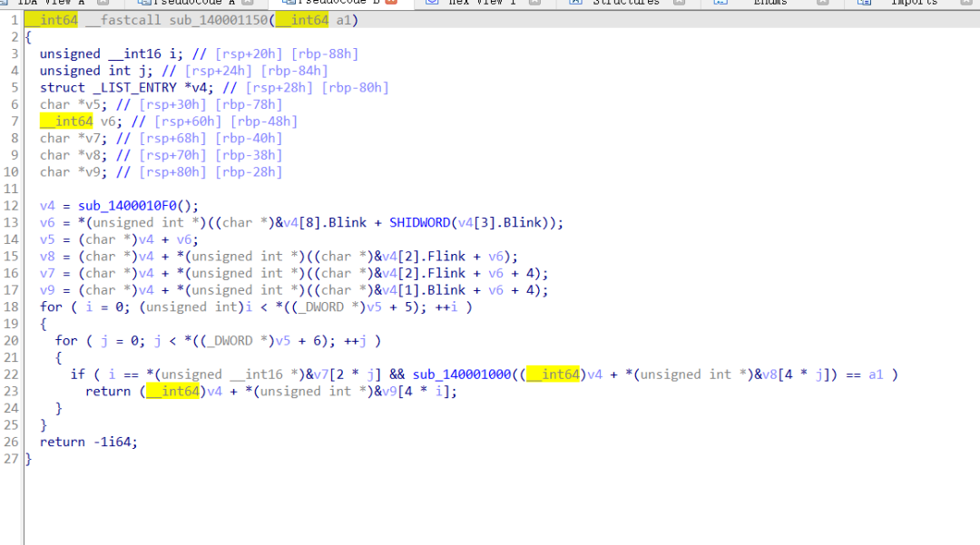Click v7[2 * j] on line 22
The height and width of the screenshot is (545, 980).
click(x=347, y=374)
